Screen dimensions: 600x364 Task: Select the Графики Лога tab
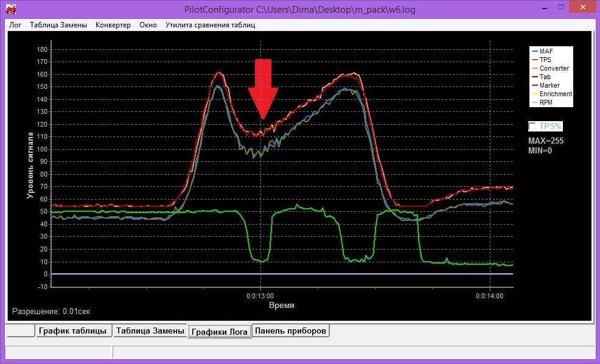coord(220,332)
